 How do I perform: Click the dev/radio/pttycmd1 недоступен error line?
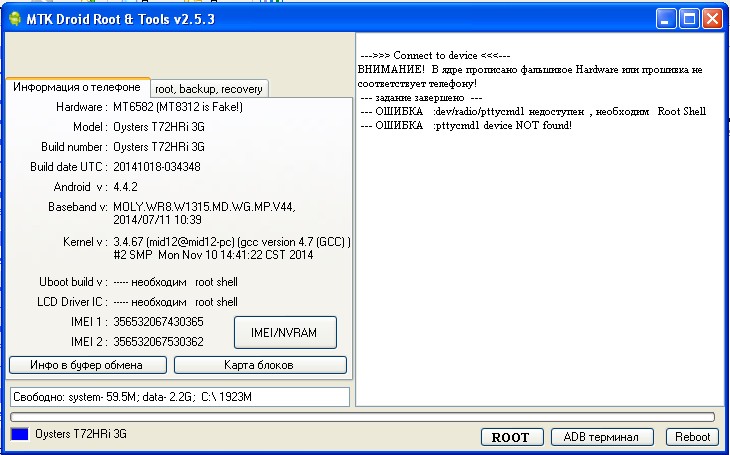[533, 112]
